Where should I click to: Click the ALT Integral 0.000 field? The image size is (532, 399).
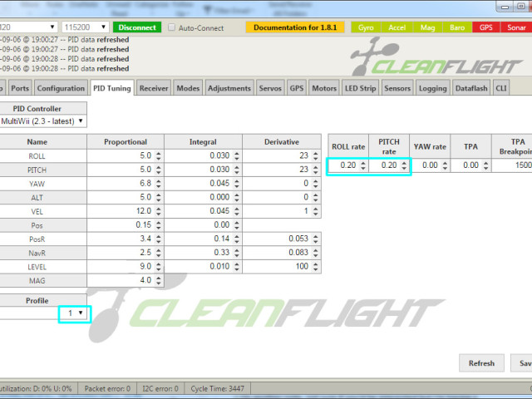[x=203, y=198]
